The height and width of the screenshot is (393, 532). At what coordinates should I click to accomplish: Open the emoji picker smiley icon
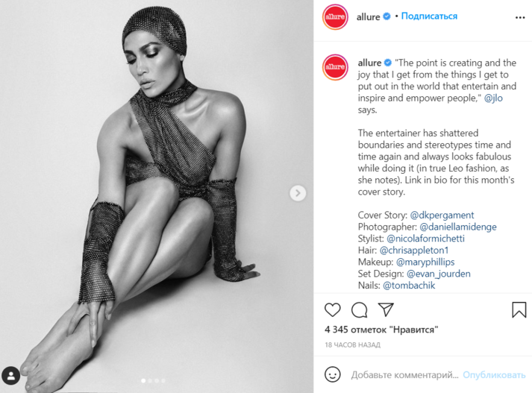click(x=333, y=374)
